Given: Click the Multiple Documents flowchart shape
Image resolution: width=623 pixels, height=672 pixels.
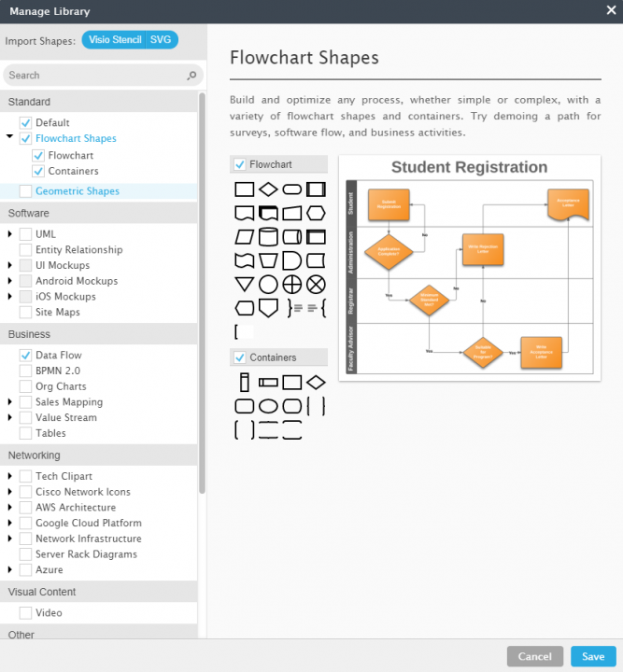Looking at the screenshot, I should [268, 213].
